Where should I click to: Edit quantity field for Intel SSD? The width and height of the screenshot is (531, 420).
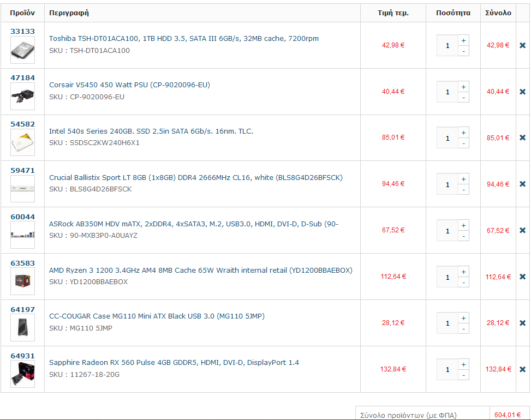point(448,138)
